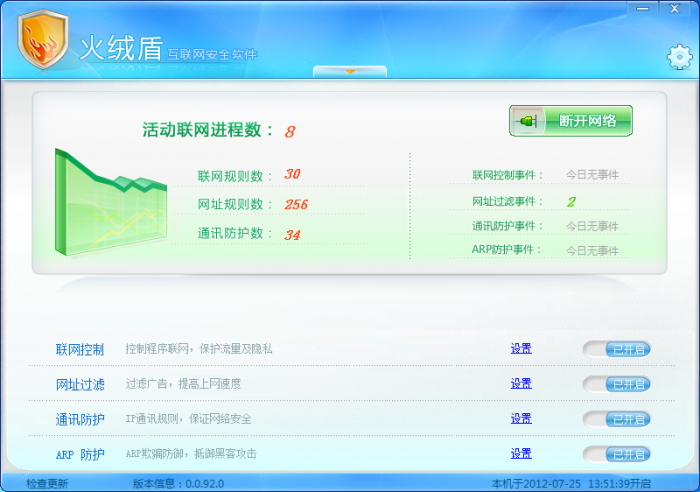Open 设置 link for 通讯防护
Screen dimensions: 700x492
[521, 418]
